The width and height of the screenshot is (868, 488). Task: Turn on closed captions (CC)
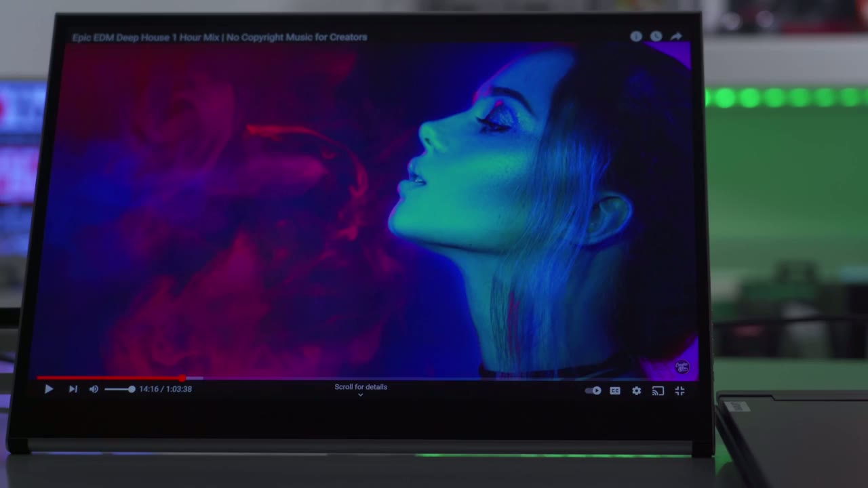(x=615, y=390)
